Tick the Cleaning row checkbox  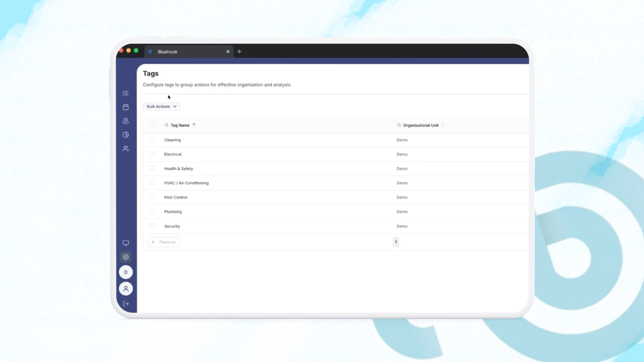tap(152, 140)
